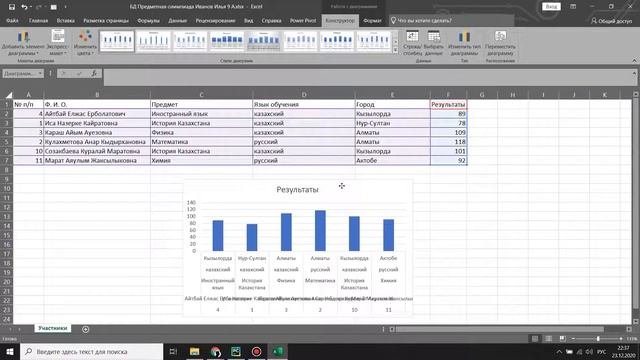Select the Участники sheet tab
The image size is (640, 360).
click(53, 328)
